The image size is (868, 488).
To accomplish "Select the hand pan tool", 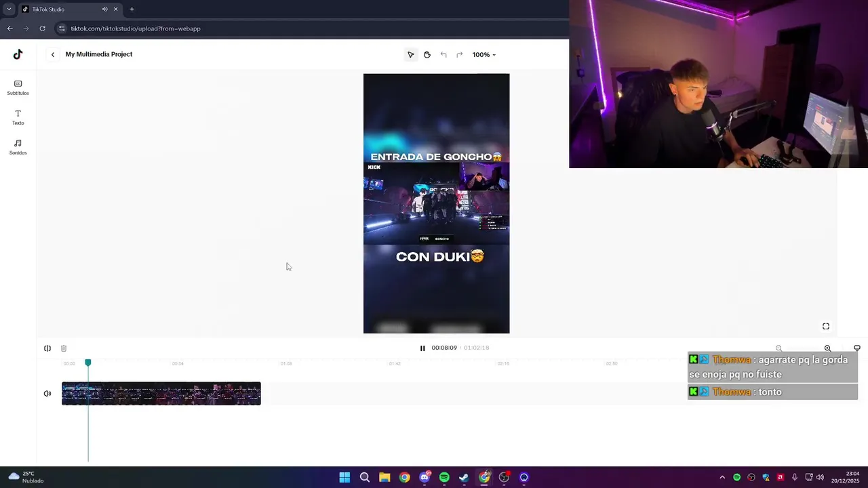I will [x=427, y=54].
